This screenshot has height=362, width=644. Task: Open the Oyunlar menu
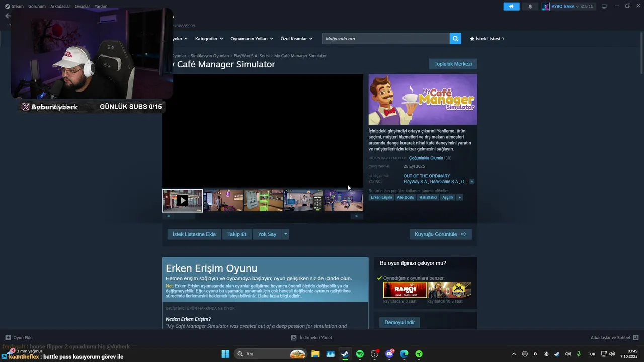tap(83, 6)
